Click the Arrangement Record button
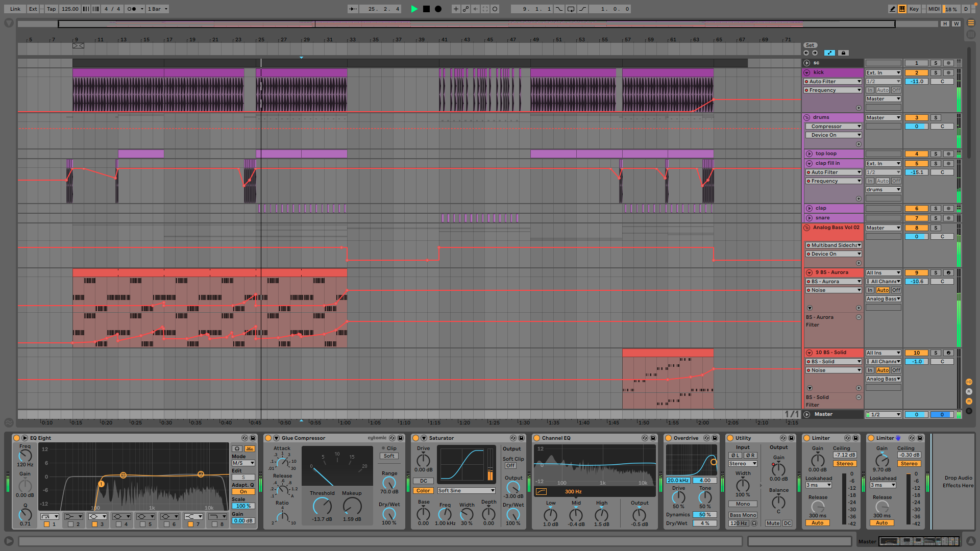Screen dimensions: 980x551 [x=438, y=9]
